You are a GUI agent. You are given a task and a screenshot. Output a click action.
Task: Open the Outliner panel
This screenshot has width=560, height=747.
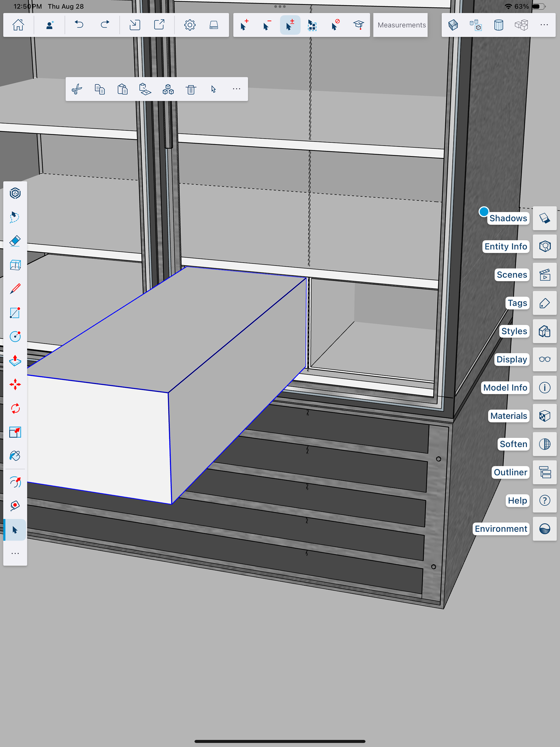[x=545, y=472]
